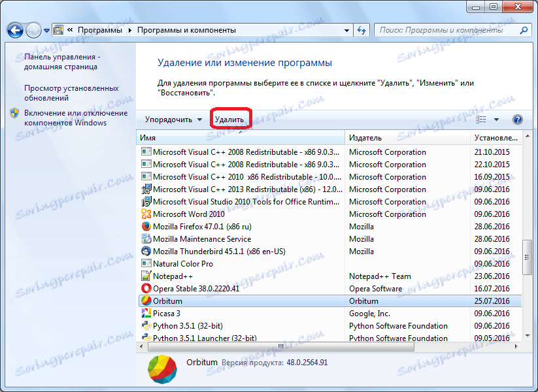Open the Упорядочить menu
538x392 pixels.
(x=173, y=120)
